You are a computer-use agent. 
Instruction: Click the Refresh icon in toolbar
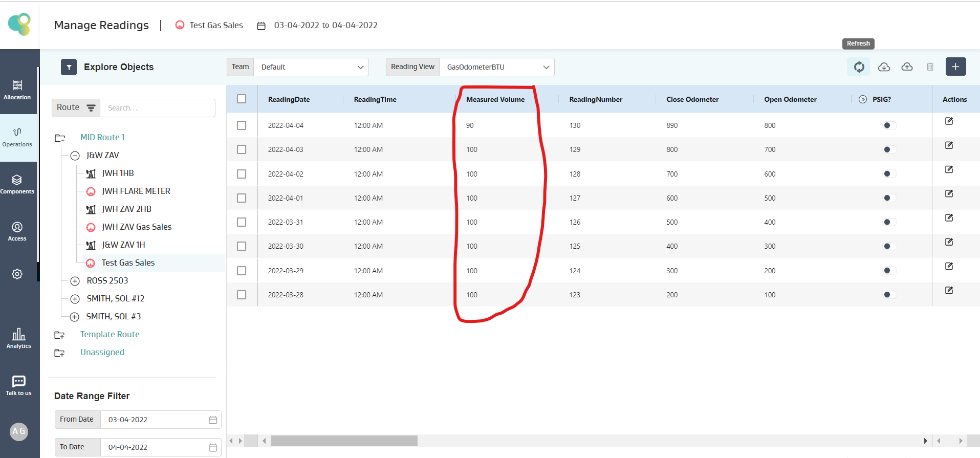(x=859, y=67)
